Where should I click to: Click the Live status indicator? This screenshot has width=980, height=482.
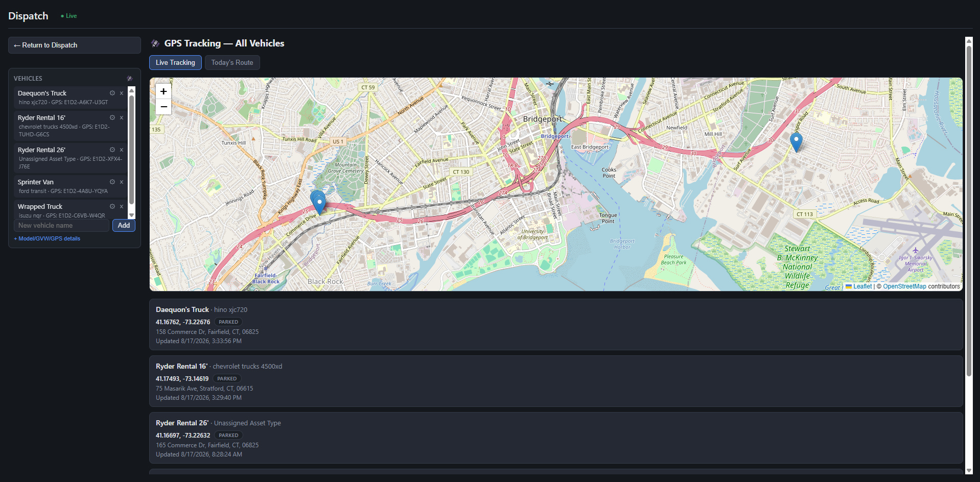[69, 16]
